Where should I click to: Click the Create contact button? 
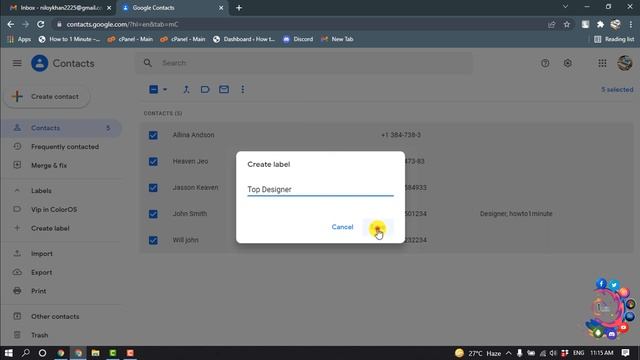(47, 97)
